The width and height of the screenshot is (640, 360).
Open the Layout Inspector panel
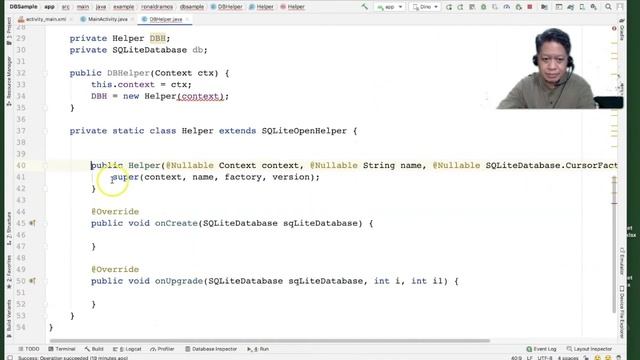pyautogui.click(x=589, y=349)
